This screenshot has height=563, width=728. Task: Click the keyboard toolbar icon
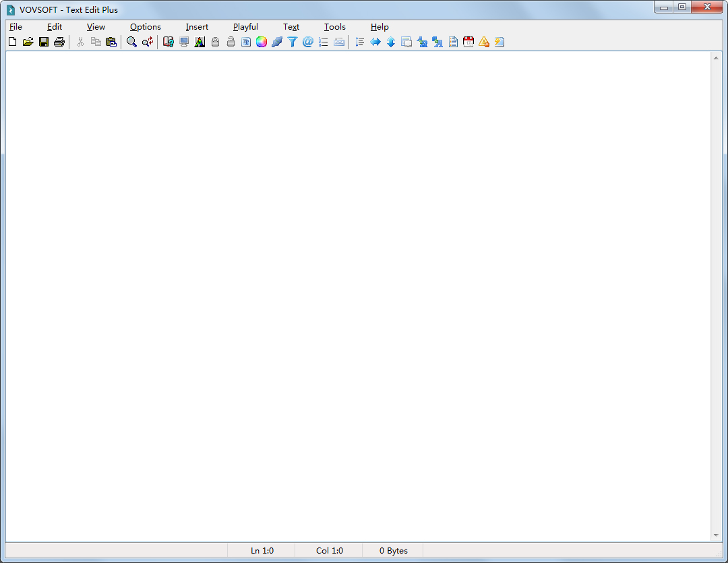point(339,42)
